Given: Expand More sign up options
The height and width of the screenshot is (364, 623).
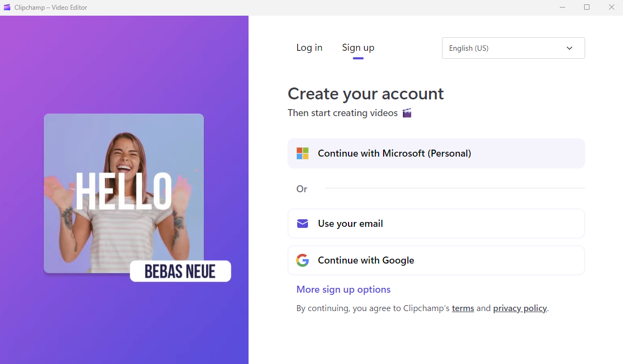Looking at the screenshot, I should 343,289.
